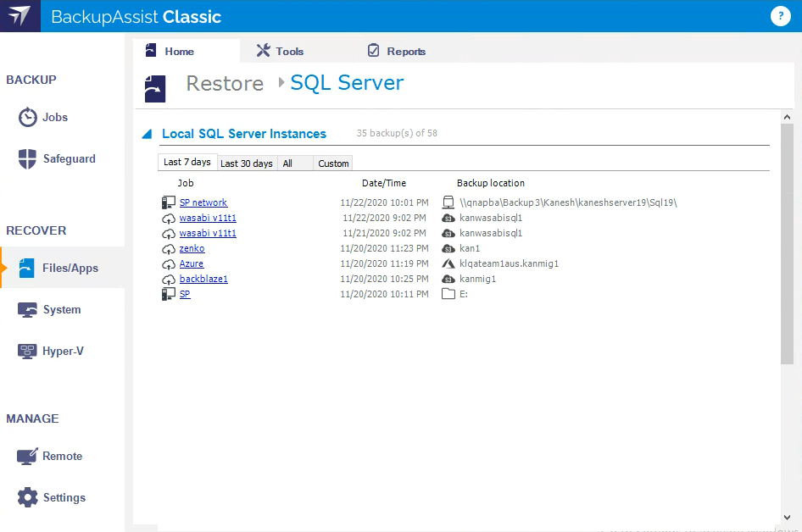Click the 11/22/2020 10:01 PM date cell
Image resolution: width=802 pixels, height=532 pixels.
tap(385, 202)
